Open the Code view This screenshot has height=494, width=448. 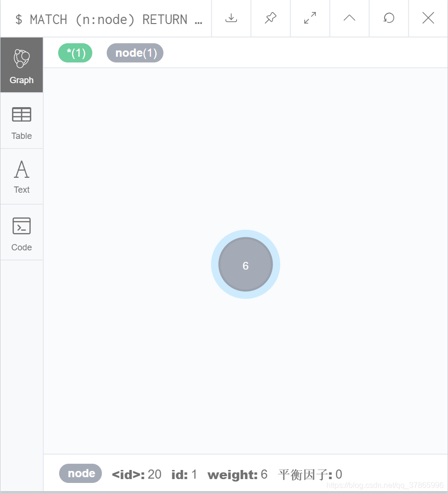[x=22, y=233]
